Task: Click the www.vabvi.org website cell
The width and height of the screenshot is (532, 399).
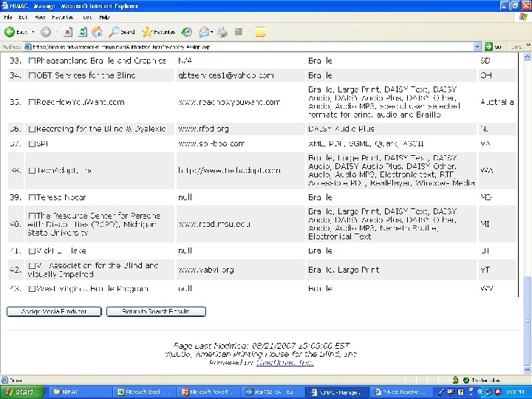Action: coord(241,270)
